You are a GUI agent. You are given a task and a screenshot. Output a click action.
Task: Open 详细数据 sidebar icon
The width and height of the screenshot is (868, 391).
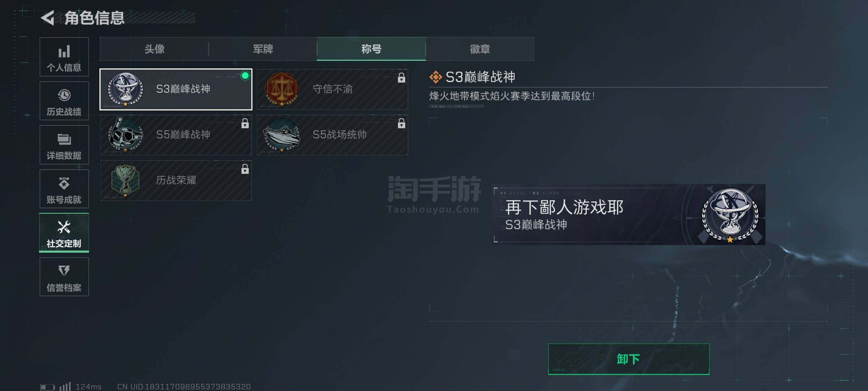point(64,139)
